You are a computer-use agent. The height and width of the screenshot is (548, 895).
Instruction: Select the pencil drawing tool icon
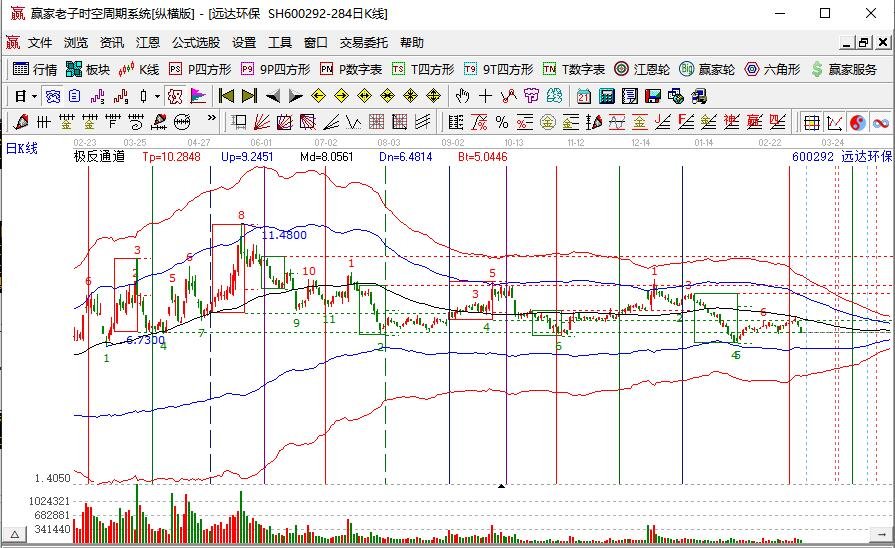[x=21, y=122]
